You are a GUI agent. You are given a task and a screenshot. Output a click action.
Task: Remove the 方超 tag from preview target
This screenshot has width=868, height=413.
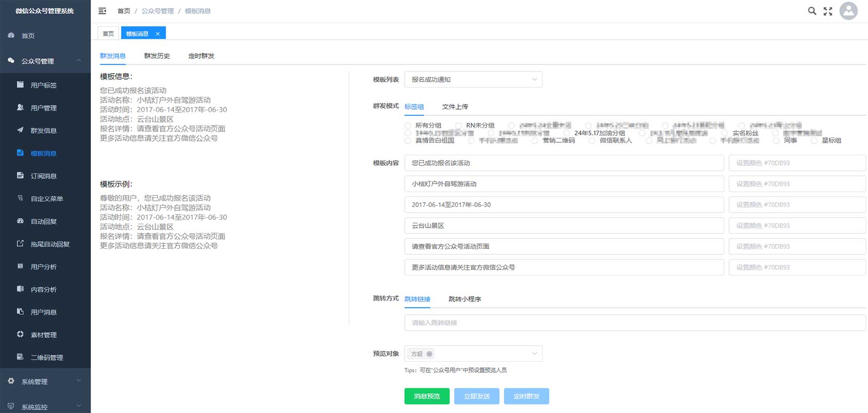coord(429,354)
